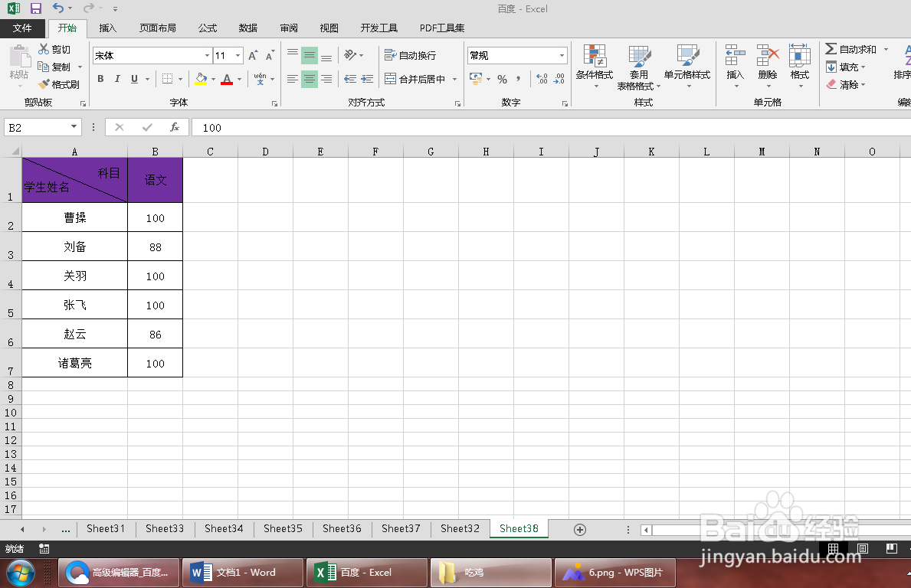Expand Merge & Center (合并后居中) options arrow
911x588 pixels.
[454, 79]
